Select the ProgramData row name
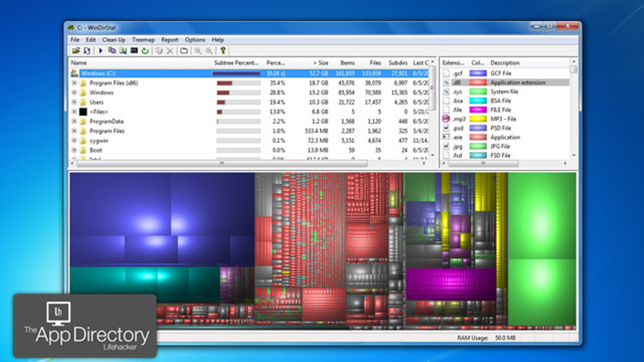The height and width of the screenshot is (362, 644). [107, 121]
